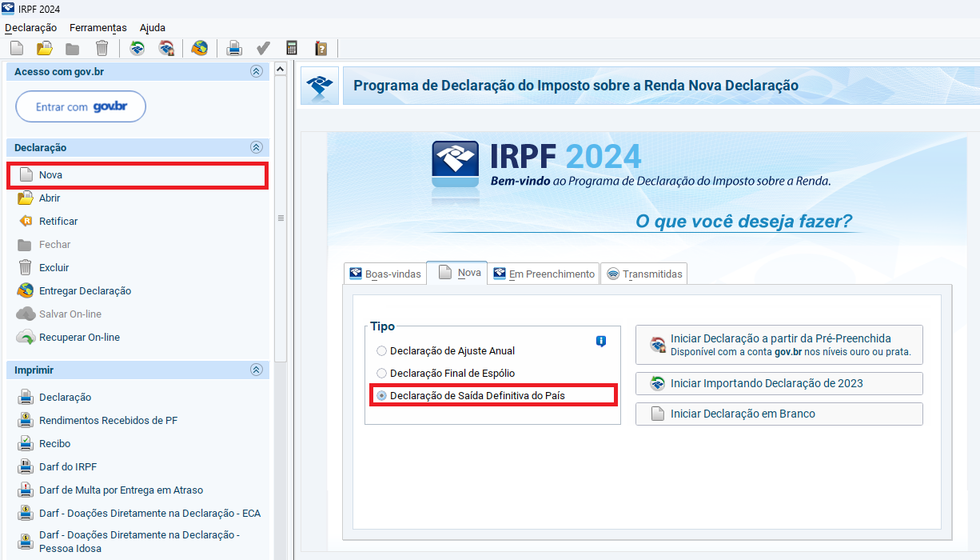Click the help book toolbar icon
980x560 pixels.
(x=321, y=48)
